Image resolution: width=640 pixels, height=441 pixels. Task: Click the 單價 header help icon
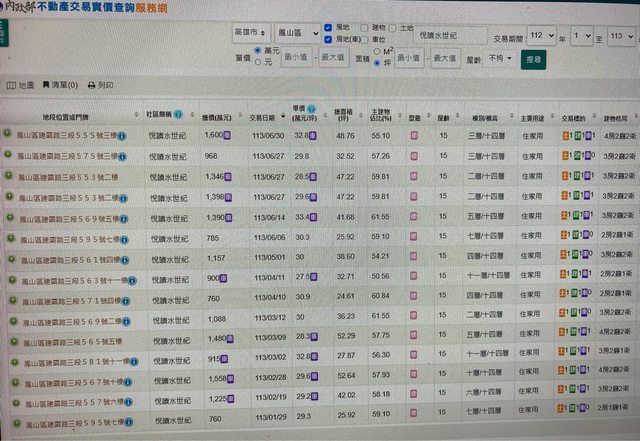(313, 110)
